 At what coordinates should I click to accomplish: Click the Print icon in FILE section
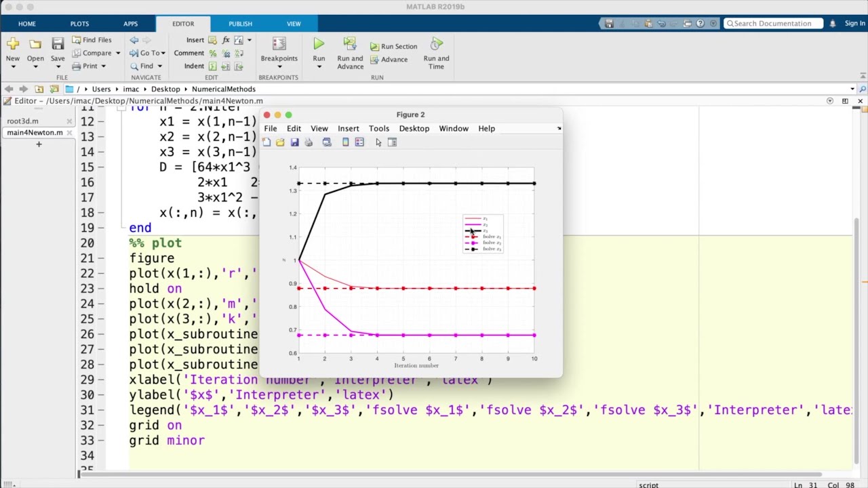tap(76, 66)
